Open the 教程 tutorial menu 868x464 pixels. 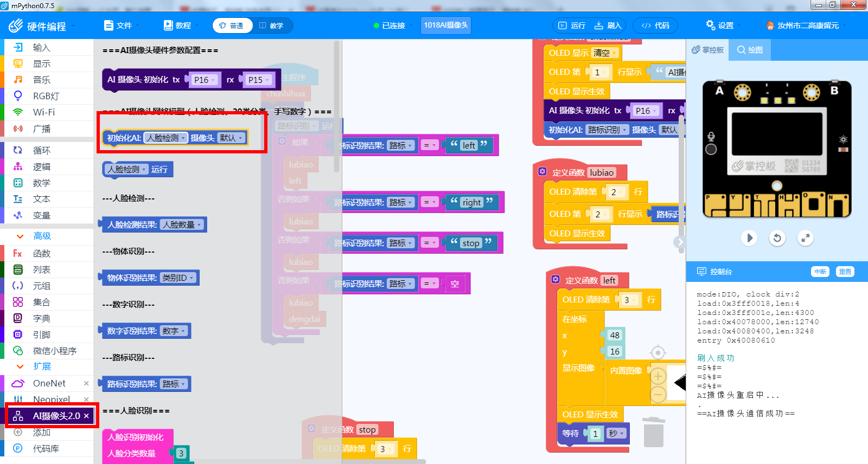180,25
